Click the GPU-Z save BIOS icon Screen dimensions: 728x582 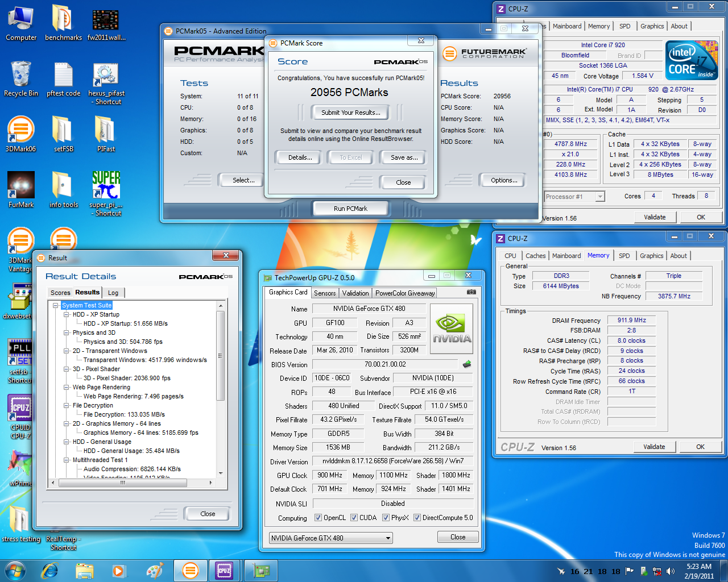tap(467, 364)
